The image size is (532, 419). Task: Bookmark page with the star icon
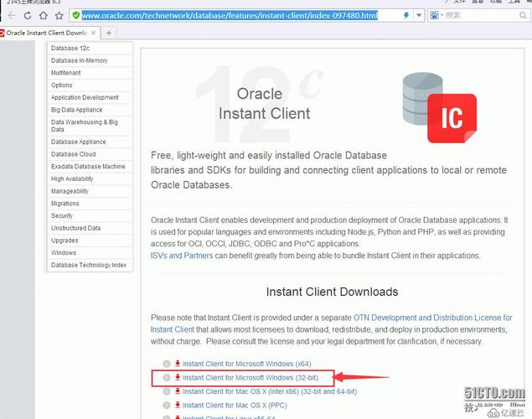[59, 15]
